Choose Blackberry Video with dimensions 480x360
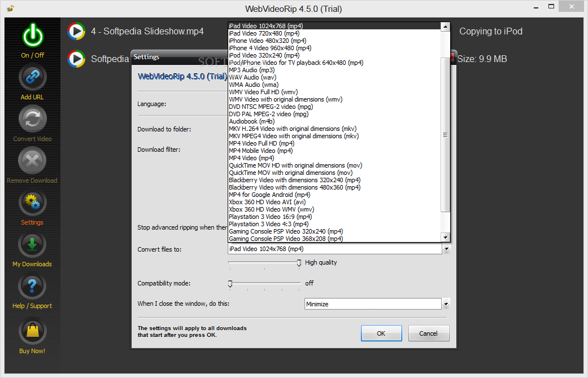The height and width of the screenshot is (378, 588). 334,187
